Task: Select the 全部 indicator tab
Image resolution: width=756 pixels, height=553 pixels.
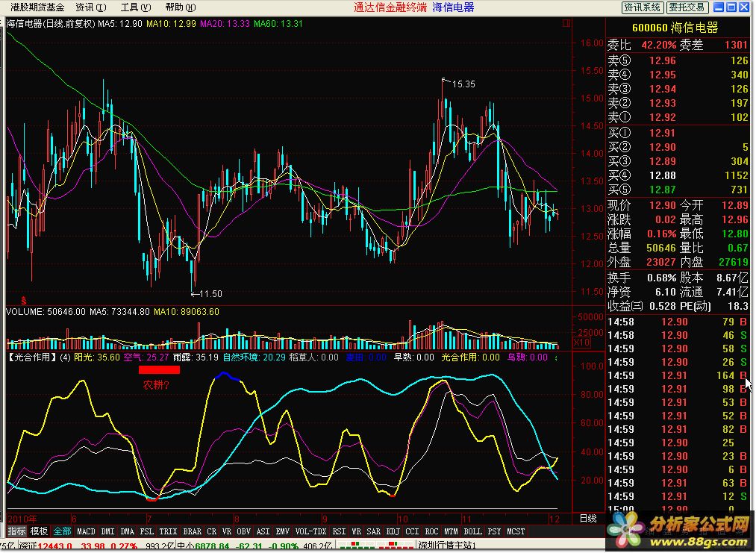Action: 62,531
